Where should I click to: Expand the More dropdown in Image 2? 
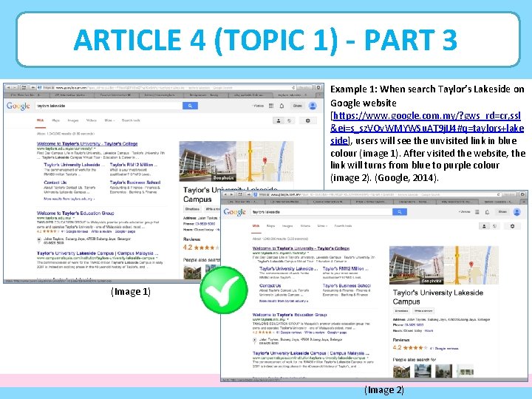[x=322, y=226]
